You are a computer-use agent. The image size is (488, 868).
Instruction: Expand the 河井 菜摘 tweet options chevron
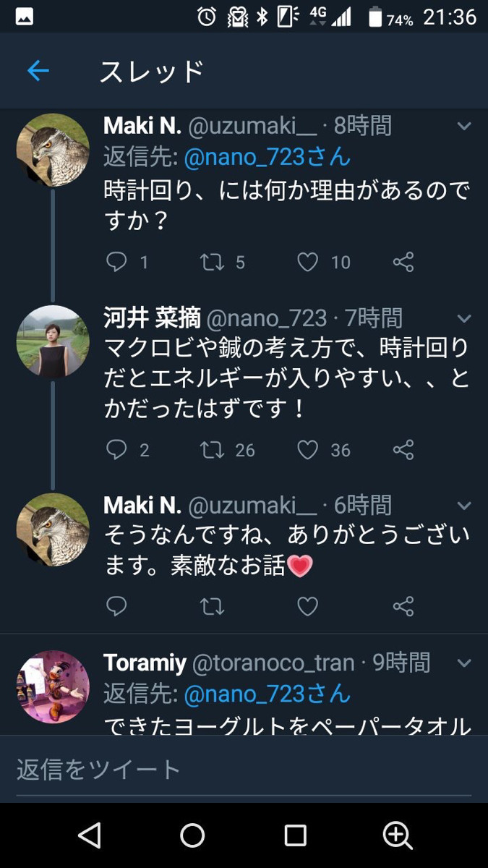click(x=464, y=318)
